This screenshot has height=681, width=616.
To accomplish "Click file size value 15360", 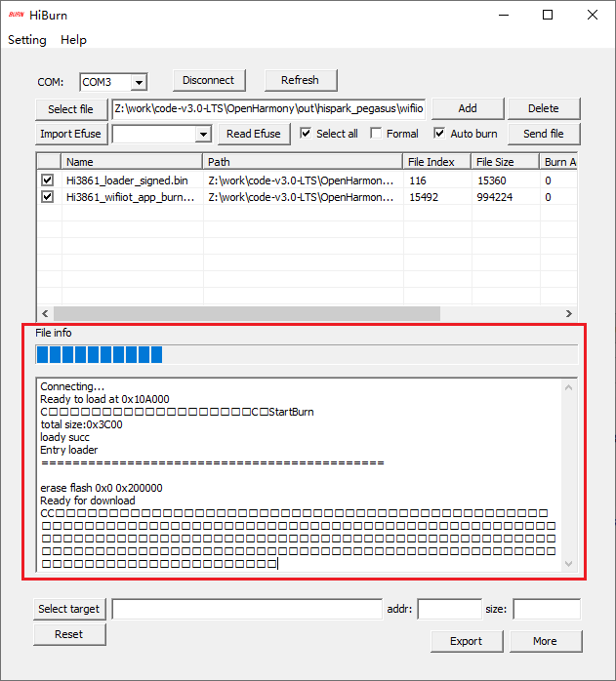I will click(492, 180).
